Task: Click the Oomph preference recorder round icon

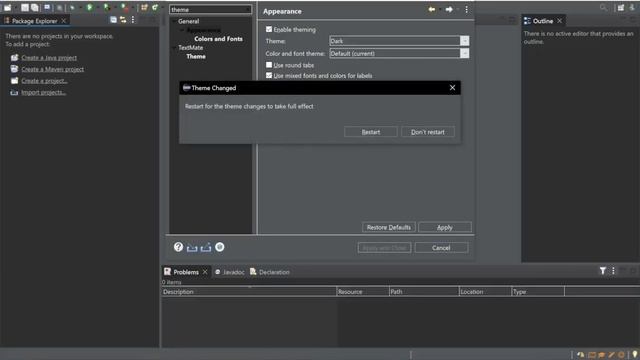Action: (220, 247)
